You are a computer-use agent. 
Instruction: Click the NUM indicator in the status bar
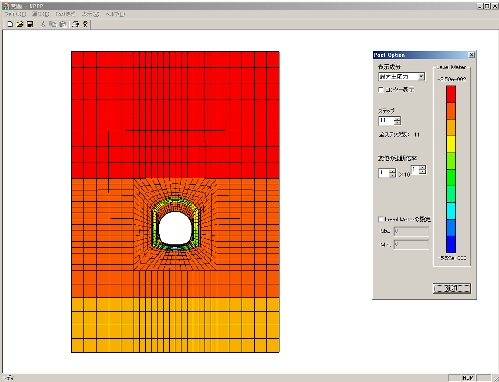(x=468, y=378)
